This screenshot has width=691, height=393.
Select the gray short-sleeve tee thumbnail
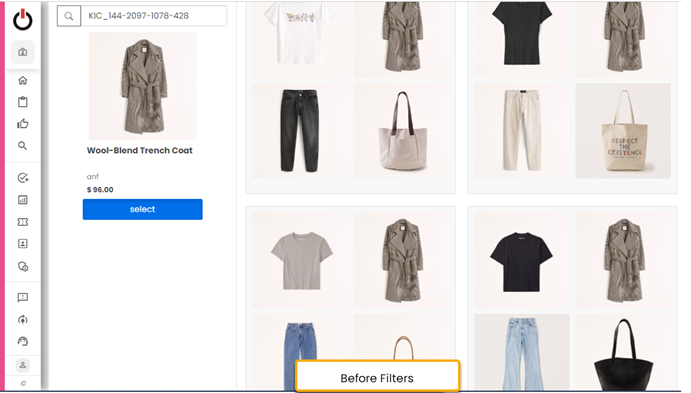(x=300, y=260)
